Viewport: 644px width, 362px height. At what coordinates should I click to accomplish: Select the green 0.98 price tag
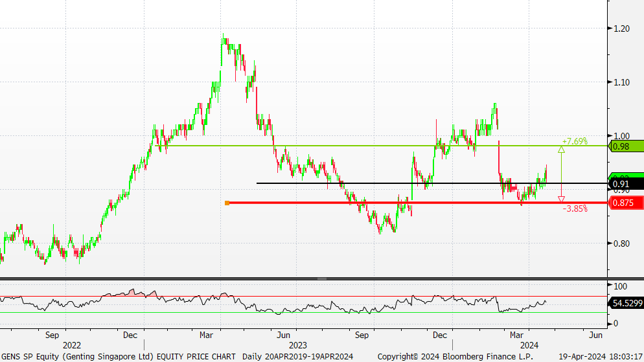click(625, 146)
